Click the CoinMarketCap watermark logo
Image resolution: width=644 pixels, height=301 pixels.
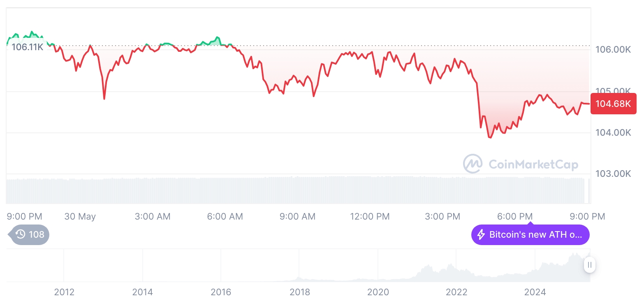tap(473, 164)
